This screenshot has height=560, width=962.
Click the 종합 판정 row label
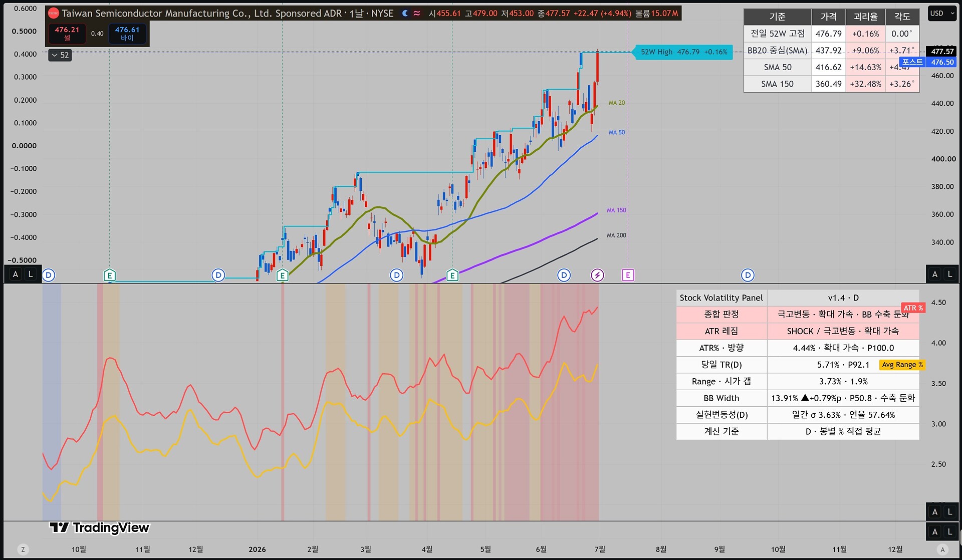point(722,315)
